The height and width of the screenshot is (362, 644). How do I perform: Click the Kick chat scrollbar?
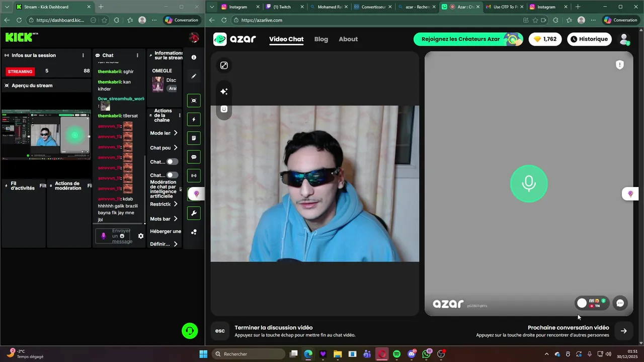(145, 190)
